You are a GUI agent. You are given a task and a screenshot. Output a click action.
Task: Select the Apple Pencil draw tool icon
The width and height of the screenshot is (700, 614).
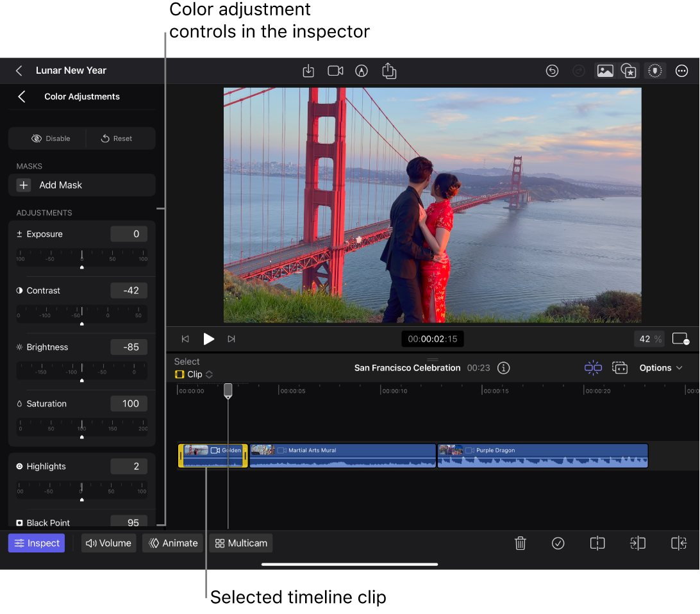pyautogui.click(x=362, y=71)
